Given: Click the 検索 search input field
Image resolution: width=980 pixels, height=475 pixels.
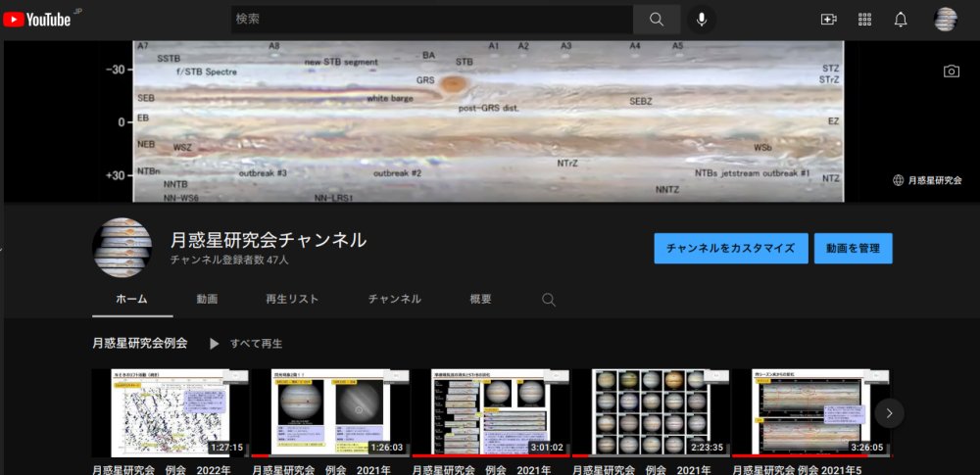Looking at the screenshot, I should point(431,20).
